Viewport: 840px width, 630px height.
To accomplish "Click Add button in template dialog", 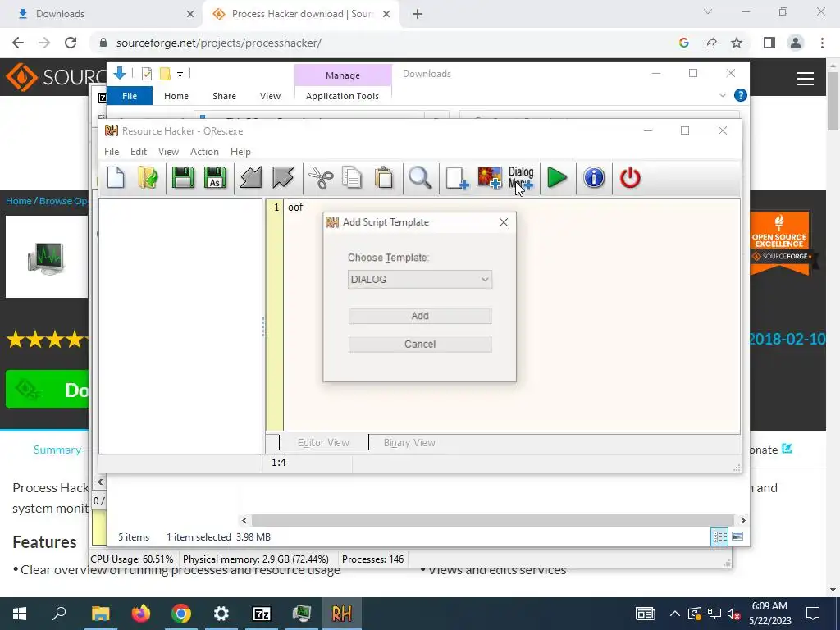I will tap(419, 316).
